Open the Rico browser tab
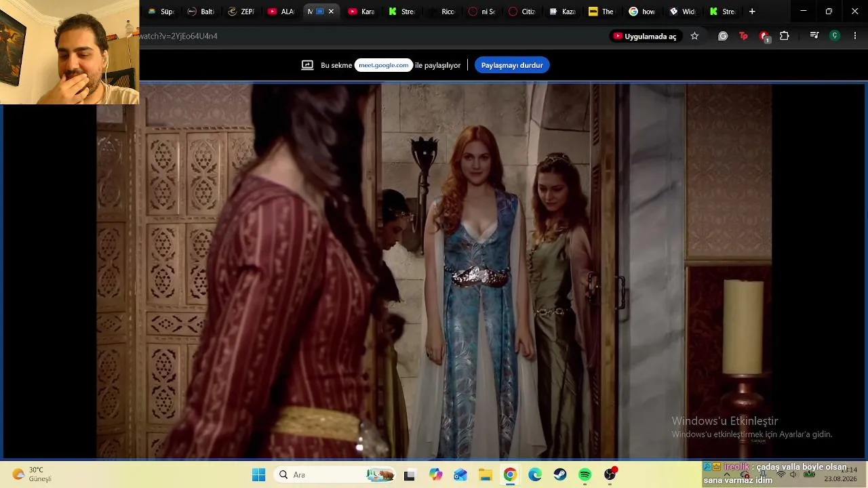 coord(441,12)
